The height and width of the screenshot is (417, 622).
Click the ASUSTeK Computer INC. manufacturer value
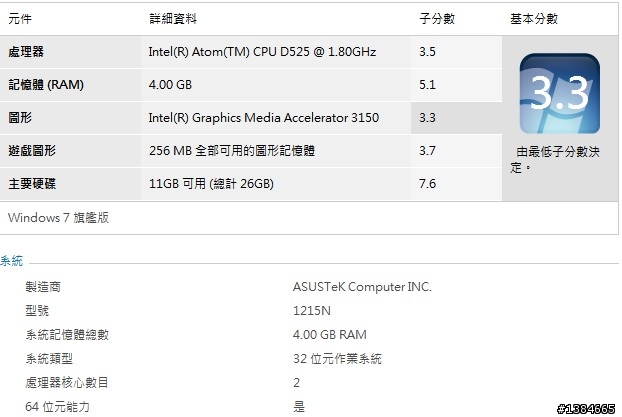pyautogui.click(x=362, y=286)
